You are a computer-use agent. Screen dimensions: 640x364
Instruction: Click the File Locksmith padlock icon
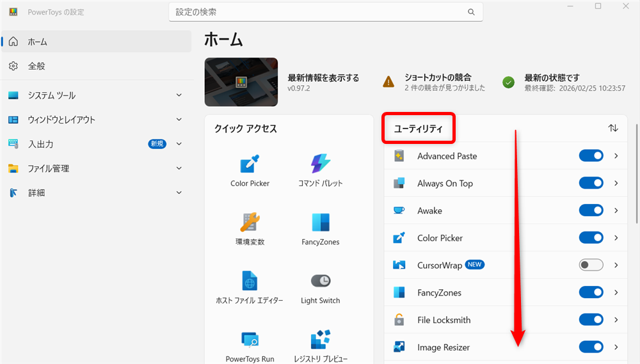point(399,320)
